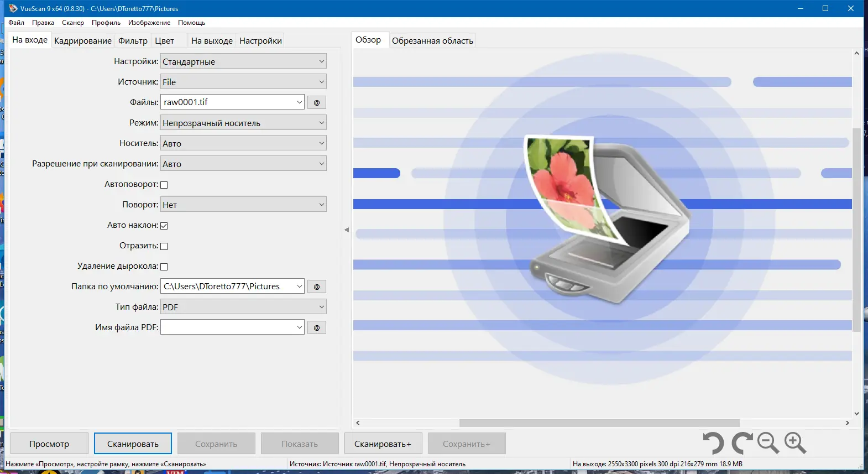Uncheck the Авто наклон checkbox

[x=164, y=226]
